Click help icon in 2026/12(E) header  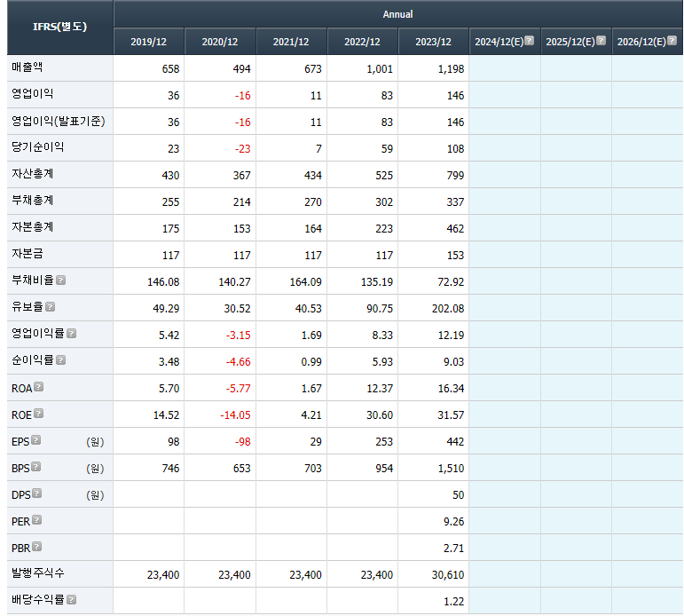(x=672, y=41)
